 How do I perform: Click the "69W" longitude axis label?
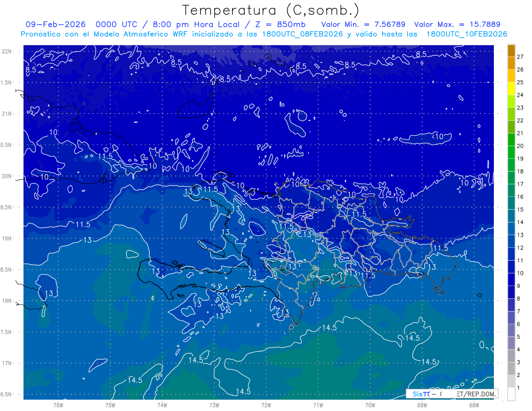[x=422, y=405]
